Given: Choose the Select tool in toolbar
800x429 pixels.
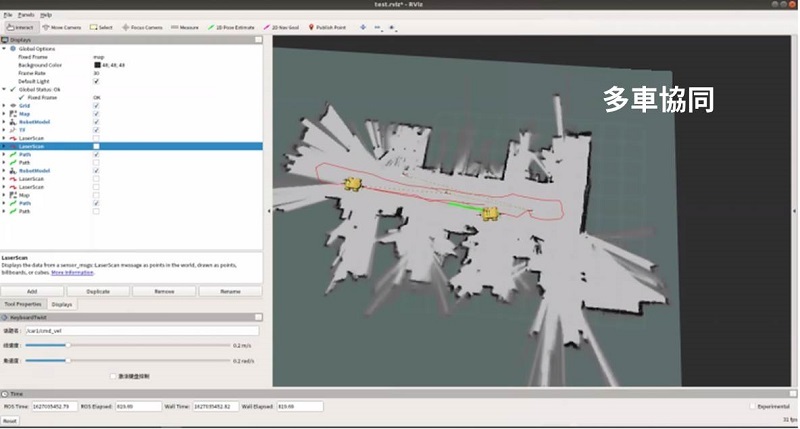Looking at the screenshot, I should pyautogui.click(x=101, y=27).
